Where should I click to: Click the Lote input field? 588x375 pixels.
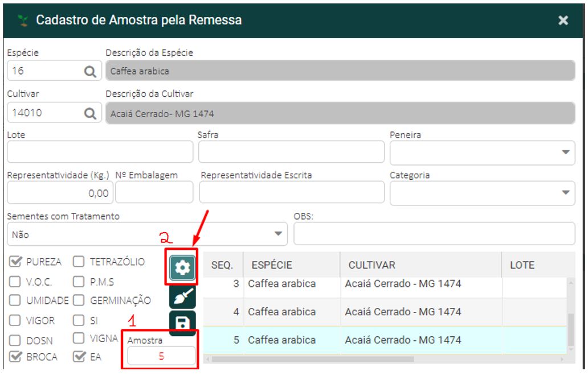tap(99, 152)
